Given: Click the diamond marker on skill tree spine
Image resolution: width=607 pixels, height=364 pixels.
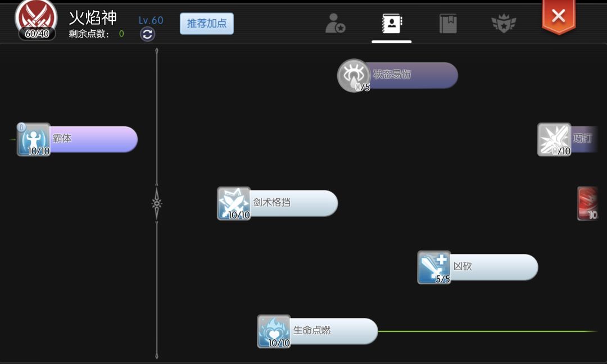Looking at the screenshot, I should click(x=156, y=204).
